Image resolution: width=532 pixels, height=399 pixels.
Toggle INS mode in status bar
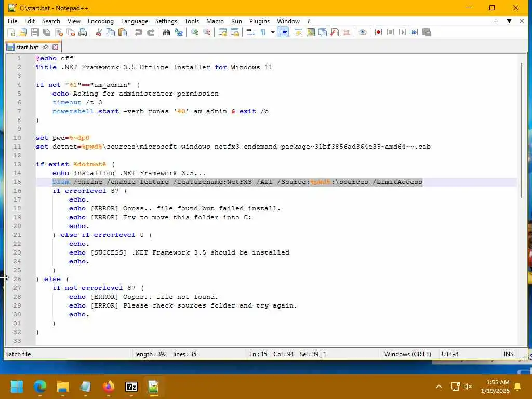(508, 354)
